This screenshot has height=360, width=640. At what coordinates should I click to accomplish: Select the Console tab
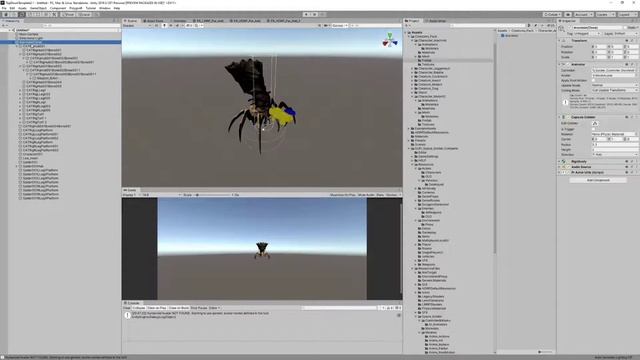point(133,303)
